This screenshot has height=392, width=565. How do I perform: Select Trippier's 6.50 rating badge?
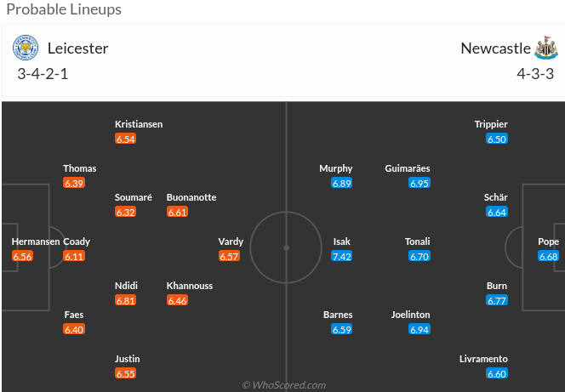[x=497, y=139]
